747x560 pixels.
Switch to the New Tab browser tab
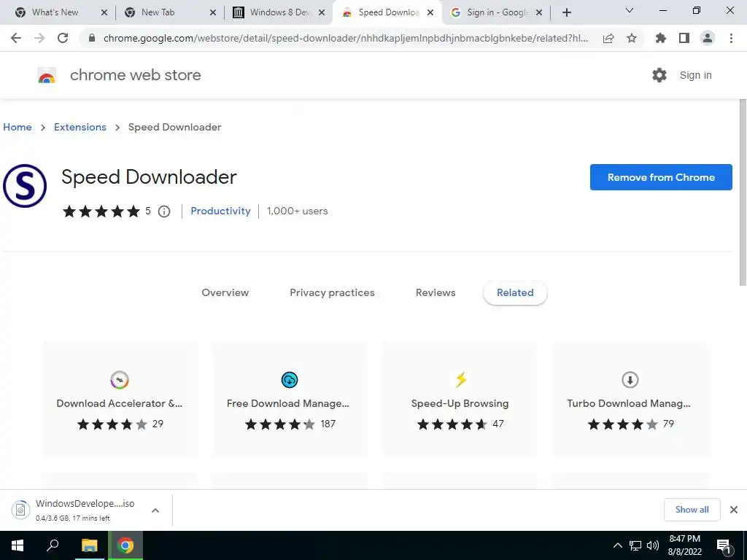point(158,12)
